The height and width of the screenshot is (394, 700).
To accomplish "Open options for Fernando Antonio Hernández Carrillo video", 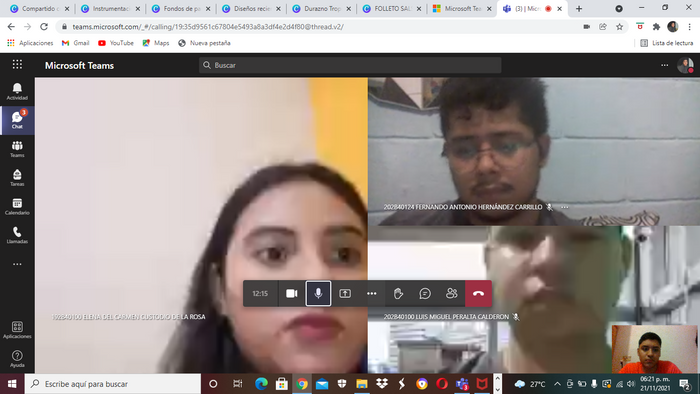I will pos(565,207).
